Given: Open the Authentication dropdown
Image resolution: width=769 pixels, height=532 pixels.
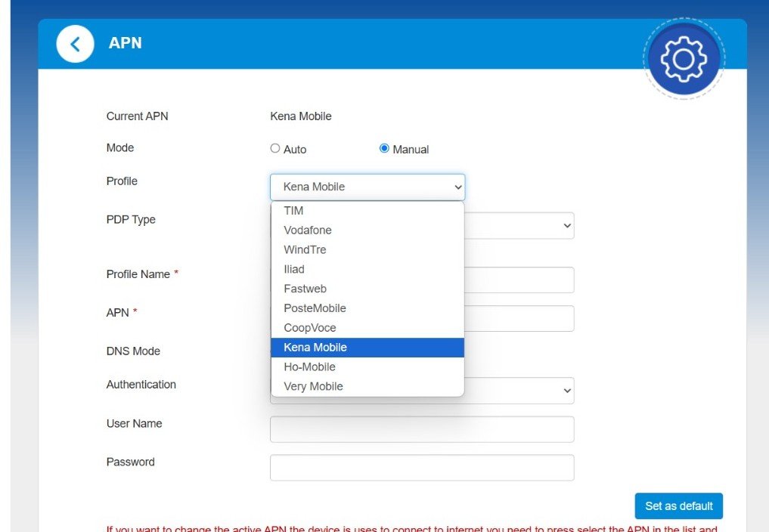Looking at the screenshot, I should pyautogui.click(x=519, y=391).
